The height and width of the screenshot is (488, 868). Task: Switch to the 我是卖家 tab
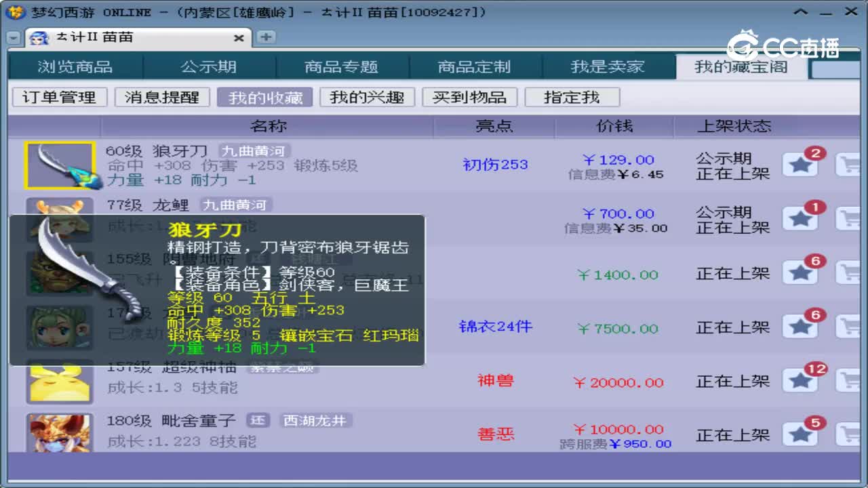(608, 66)
